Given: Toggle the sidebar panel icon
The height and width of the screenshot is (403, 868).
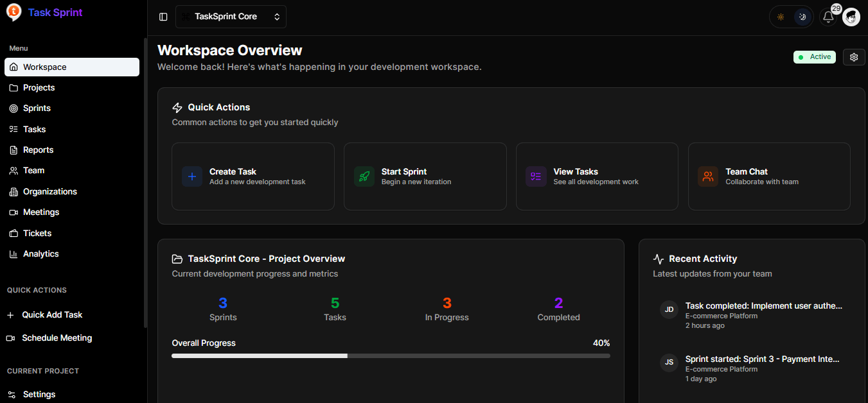Looking at the screenshot, I should coord(163,17).
